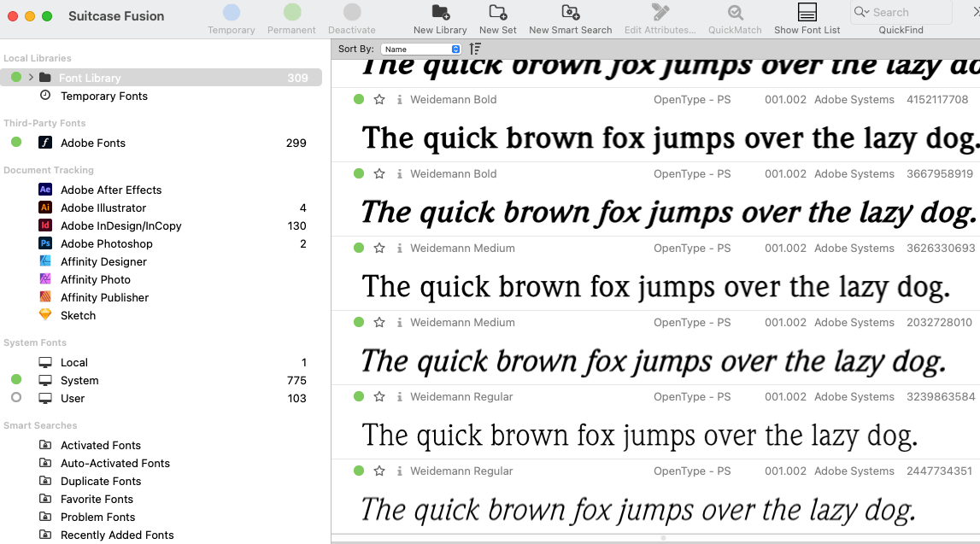980x544 pixels.
Task: Show info for Weidemann Medium 3626330693
Action: pos(399,248)
